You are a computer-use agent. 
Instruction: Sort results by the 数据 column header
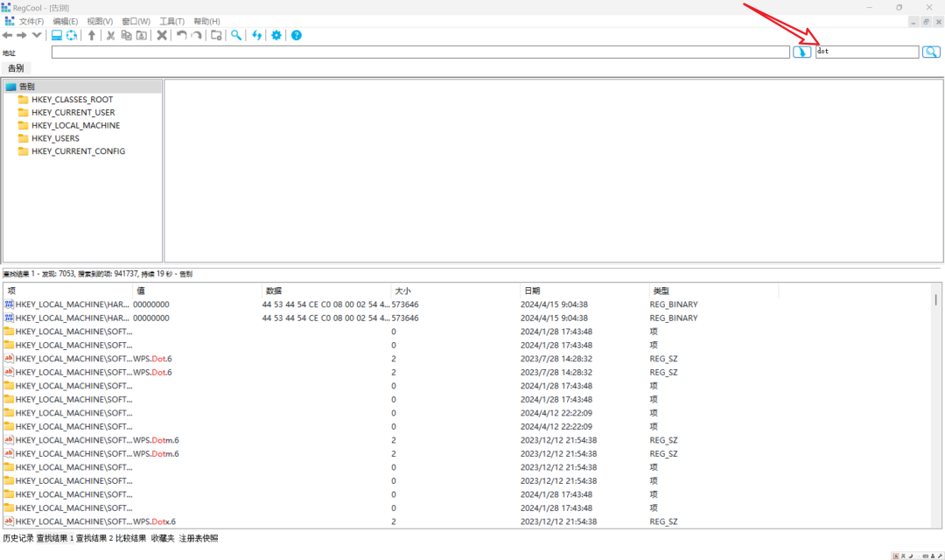[326, 290]
